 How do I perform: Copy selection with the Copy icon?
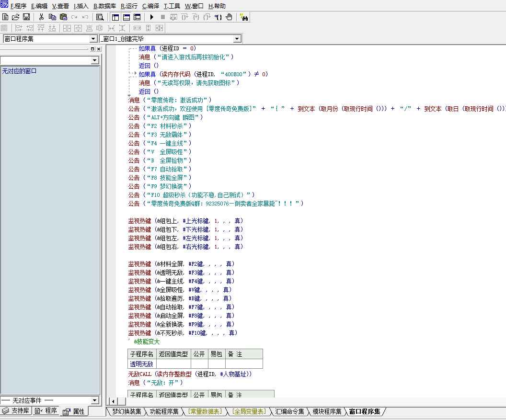(52, 17)
